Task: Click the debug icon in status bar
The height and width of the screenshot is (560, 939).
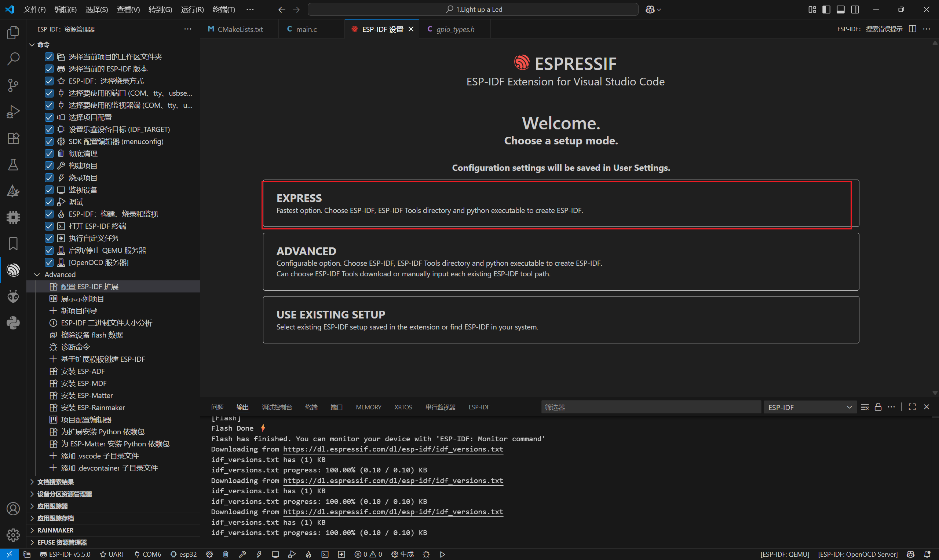Action: click(x=292, y=555)
